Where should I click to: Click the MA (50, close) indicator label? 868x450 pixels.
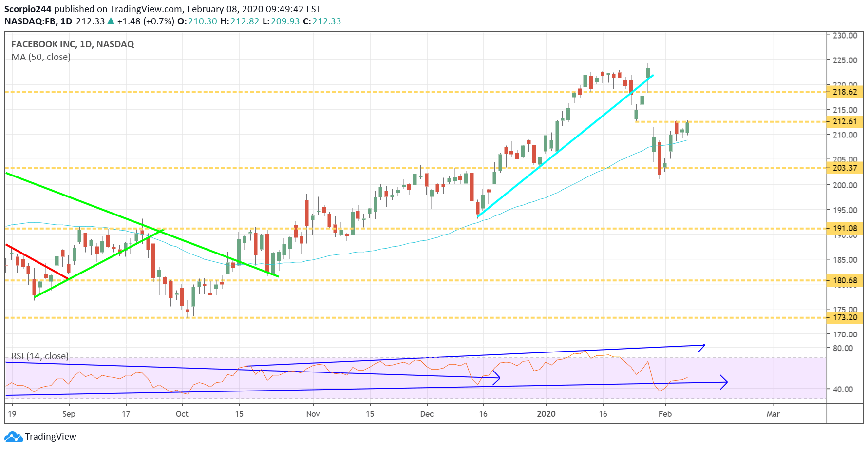(41, 57)
